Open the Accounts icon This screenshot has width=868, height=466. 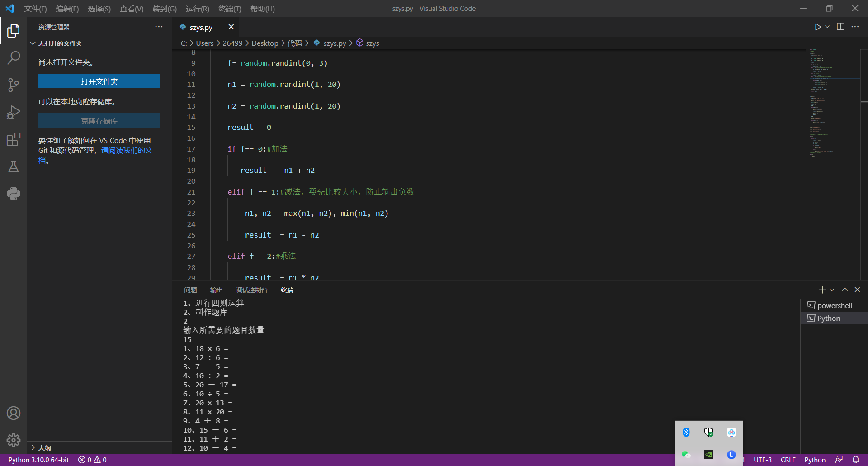coord(14,413)
